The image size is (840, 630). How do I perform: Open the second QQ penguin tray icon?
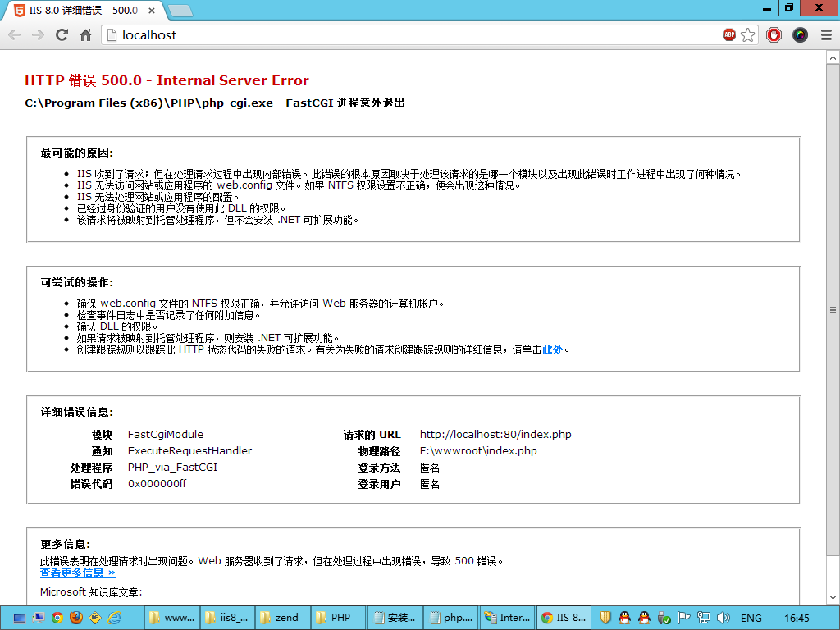[x=645, y=619]
